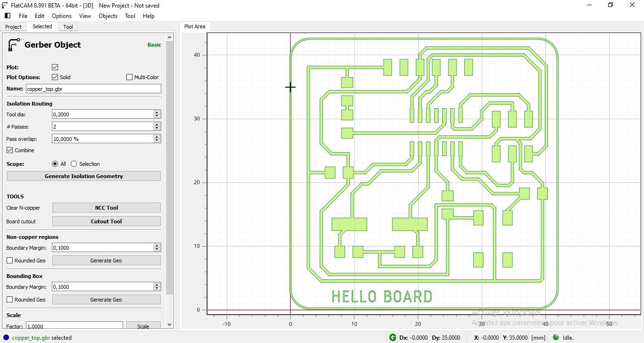Click the green Idle status indicator circle
The image size is (644, 343).
(x=555, y=337)
